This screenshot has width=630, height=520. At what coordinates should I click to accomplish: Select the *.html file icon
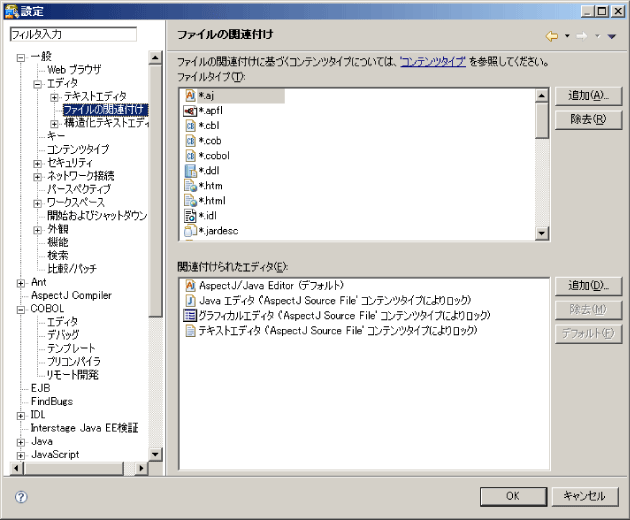point(190,201)
